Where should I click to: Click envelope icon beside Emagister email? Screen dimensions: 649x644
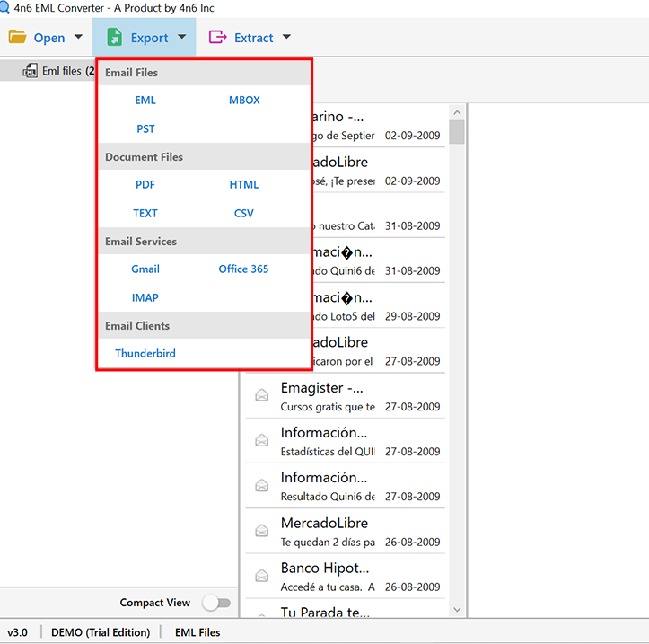261,395
